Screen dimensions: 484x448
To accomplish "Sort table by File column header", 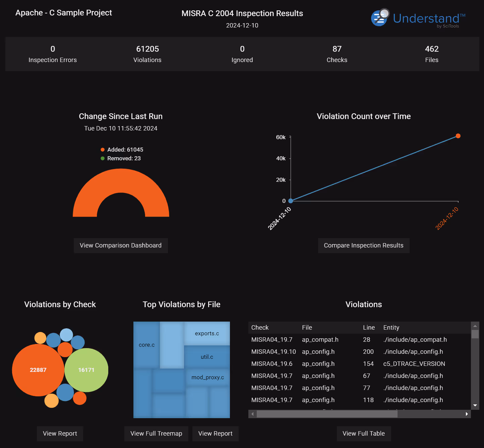I will click(x=307, y=328).
